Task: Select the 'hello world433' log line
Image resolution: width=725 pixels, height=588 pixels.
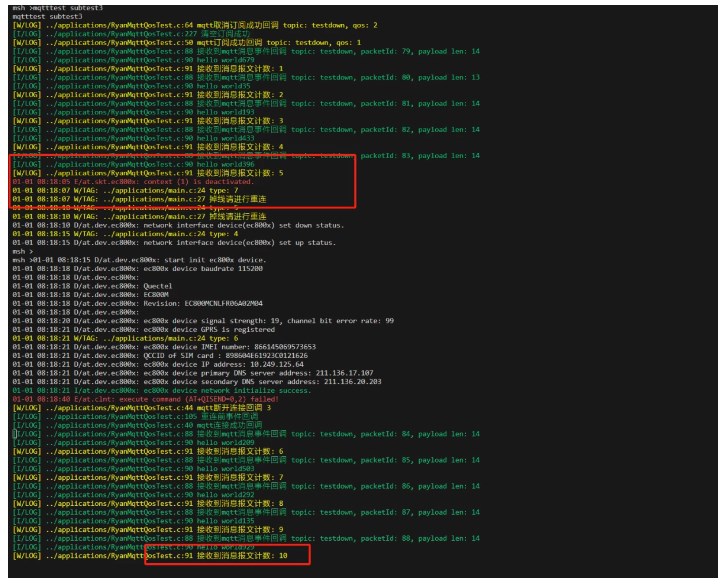Action: (x=134, y=138)
